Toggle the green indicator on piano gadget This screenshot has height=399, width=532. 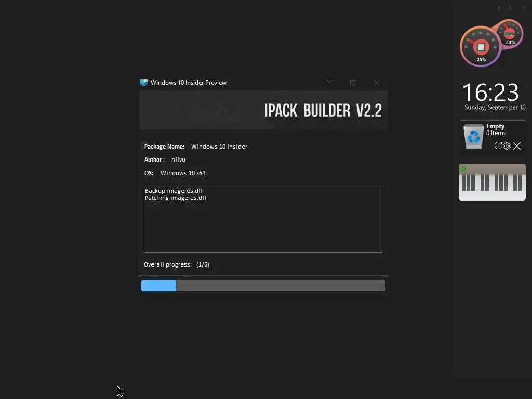pos(463,168)
